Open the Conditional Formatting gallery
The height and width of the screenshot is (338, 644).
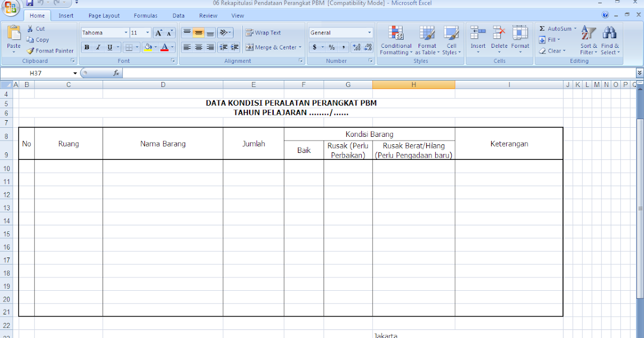coord(396,40)
